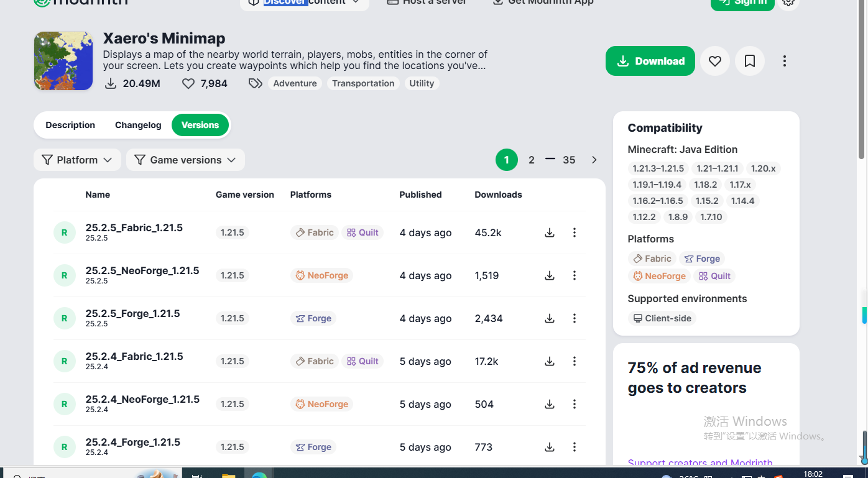This screenshot has width=868, height=478.
Task: Select the 1.20.x compatibility tag
Action: coord(763,168)
